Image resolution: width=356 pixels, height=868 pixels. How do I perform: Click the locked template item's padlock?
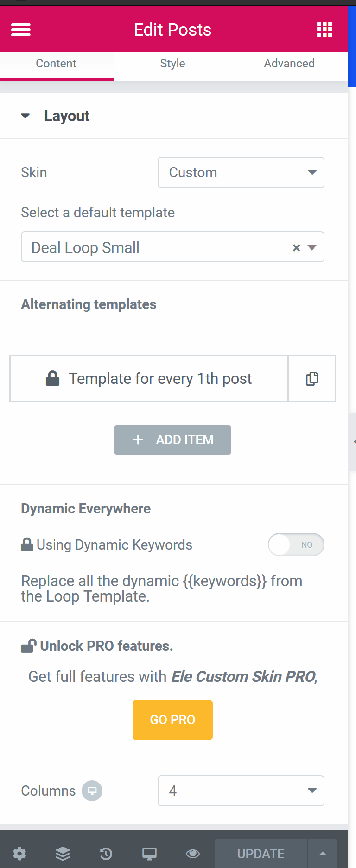tap(52, 378)
